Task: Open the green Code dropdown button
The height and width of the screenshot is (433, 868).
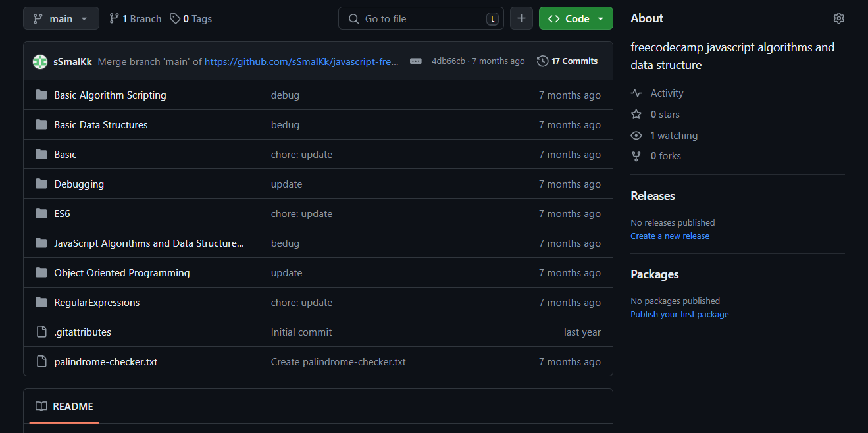Action: [576, 18]
